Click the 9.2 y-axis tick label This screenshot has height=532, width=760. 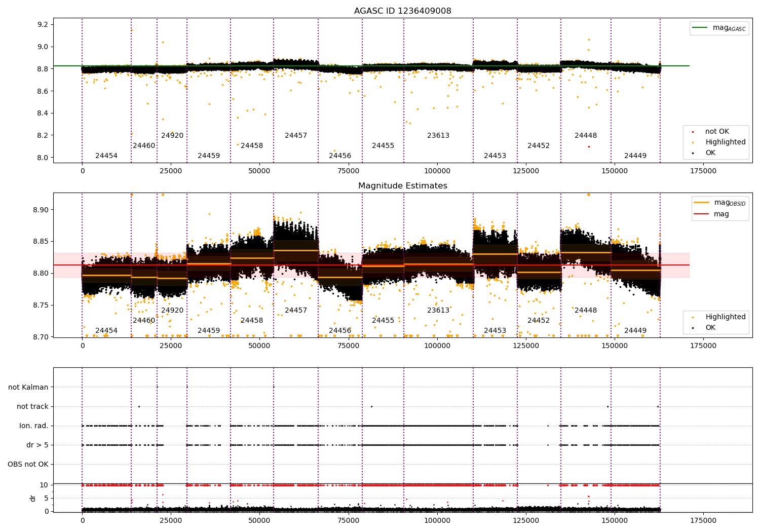(x=43, y=25)
